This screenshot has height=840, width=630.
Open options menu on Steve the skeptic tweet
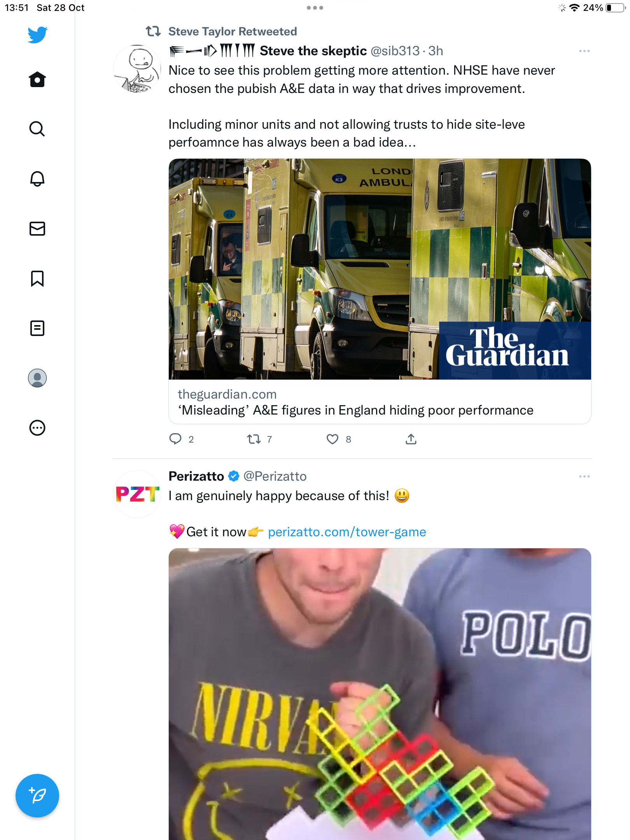[584, 51]
